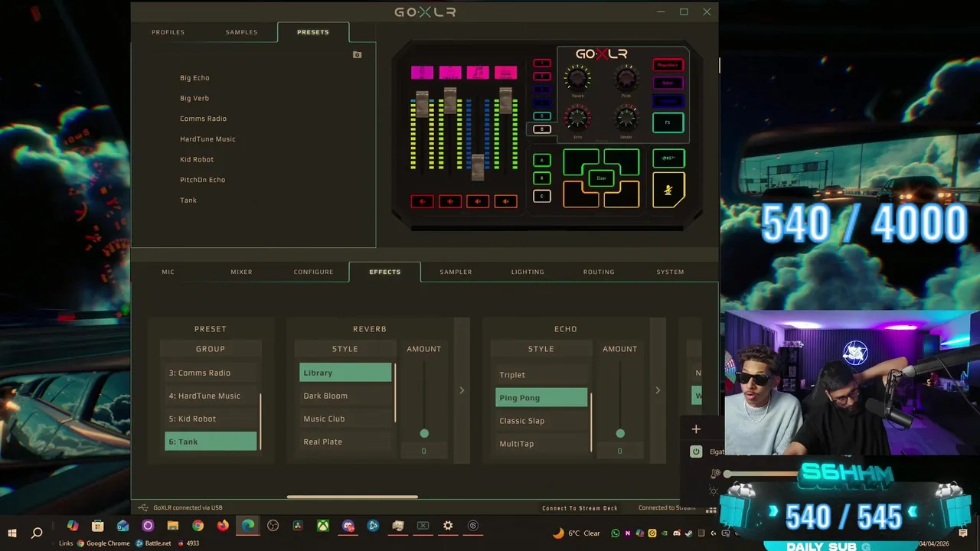Toggle the Elgato power button
This screenshot has width=980, height=551.
tap(696, 452)
